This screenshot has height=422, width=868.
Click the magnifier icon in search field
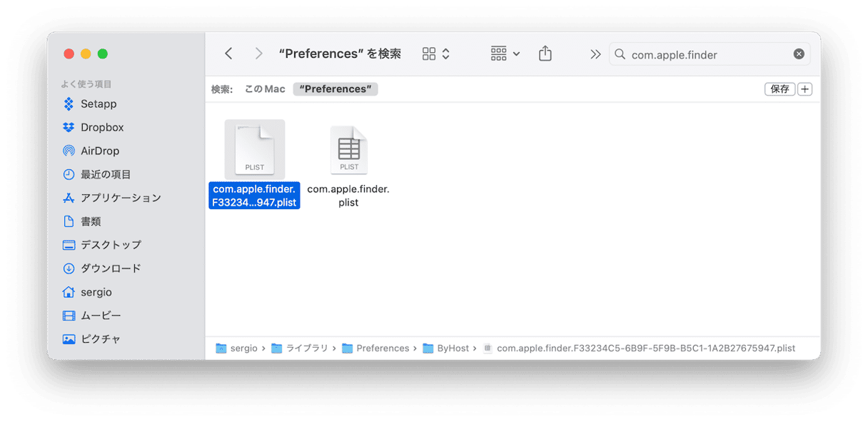[x=620, y=54]
